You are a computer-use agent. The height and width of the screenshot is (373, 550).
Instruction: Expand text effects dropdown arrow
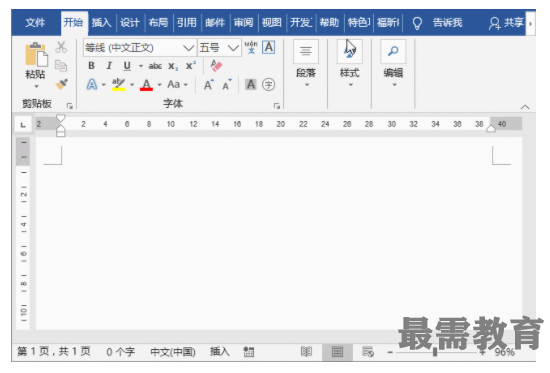104,85
